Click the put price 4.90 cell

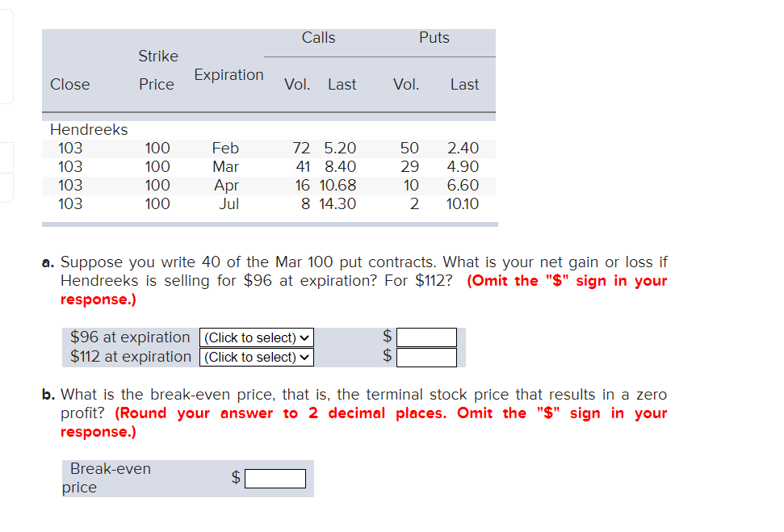[x=464, y=166]
